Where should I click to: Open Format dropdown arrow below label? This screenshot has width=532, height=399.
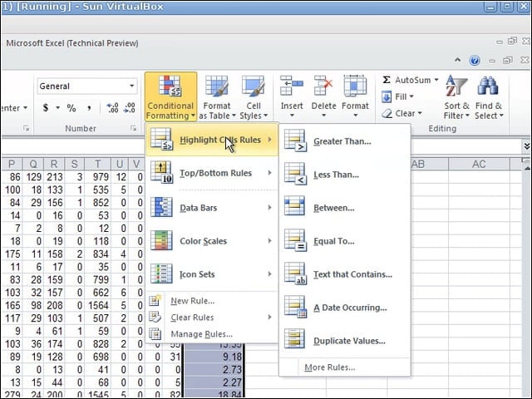pyautogui.click(x=355, y=116)
